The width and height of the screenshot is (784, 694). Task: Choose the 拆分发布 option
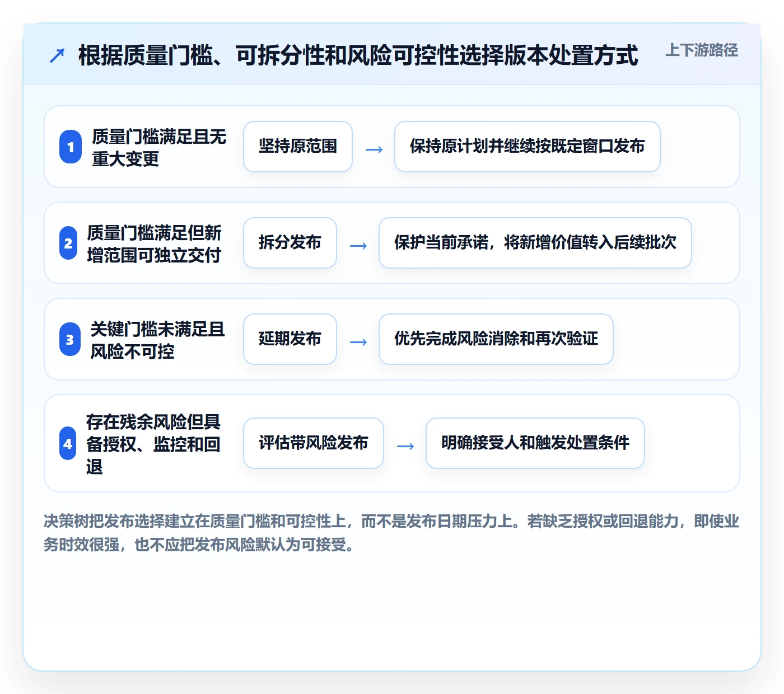[x=290, y=243]
